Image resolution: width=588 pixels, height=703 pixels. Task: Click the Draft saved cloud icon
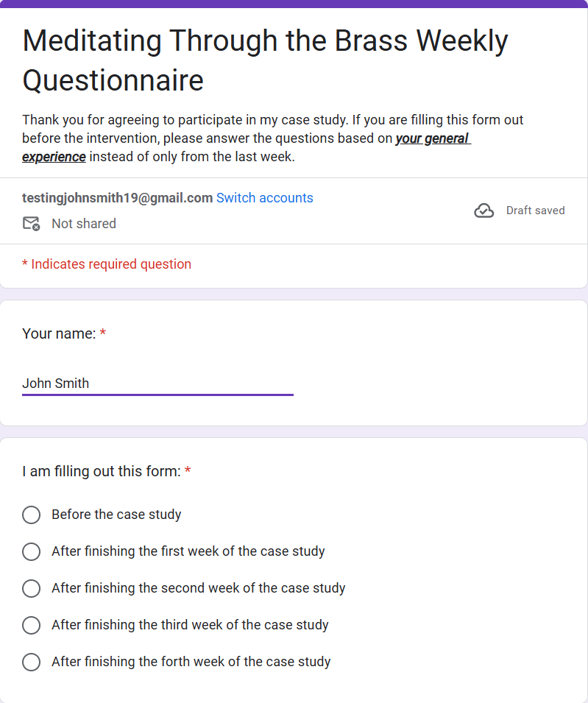483,211
